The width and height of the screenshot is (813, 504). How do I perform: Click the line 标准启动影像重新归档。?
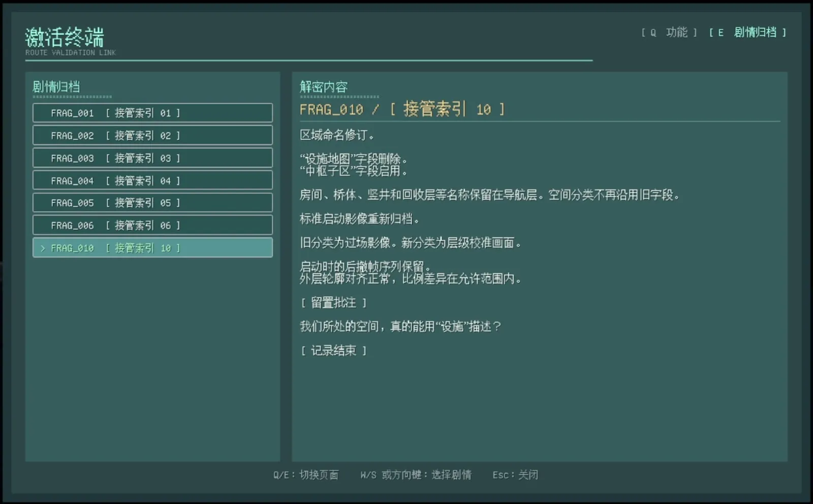[360, 219]
